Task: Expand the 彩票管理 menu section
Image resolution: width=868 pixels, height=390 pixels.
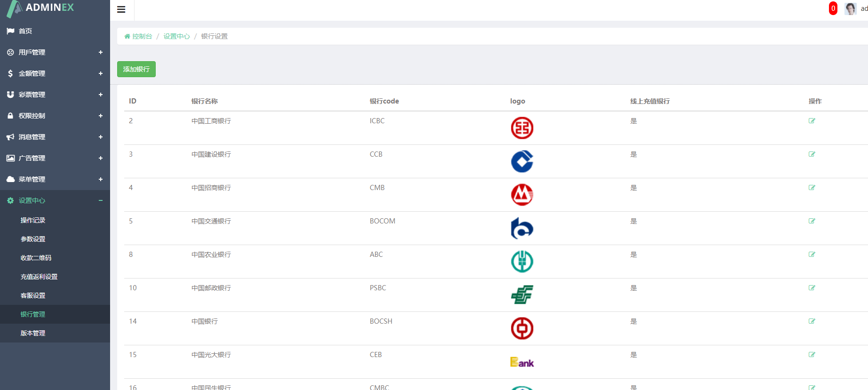Action: tap(55, 95)
